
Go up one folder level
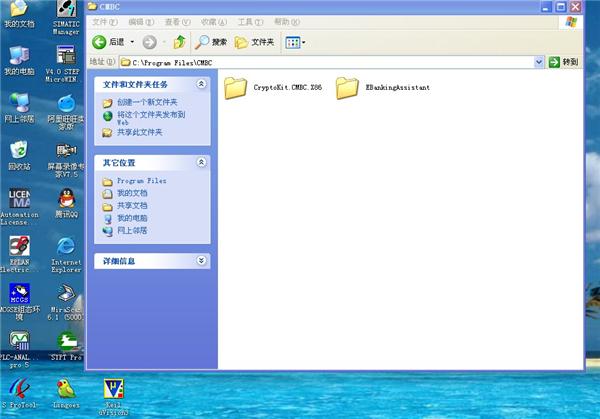tap(179, 42)
